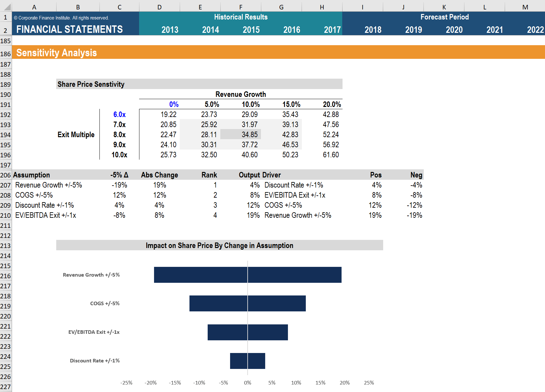Select the Sensitivity Analysis orange banner

tap(56, 53)
